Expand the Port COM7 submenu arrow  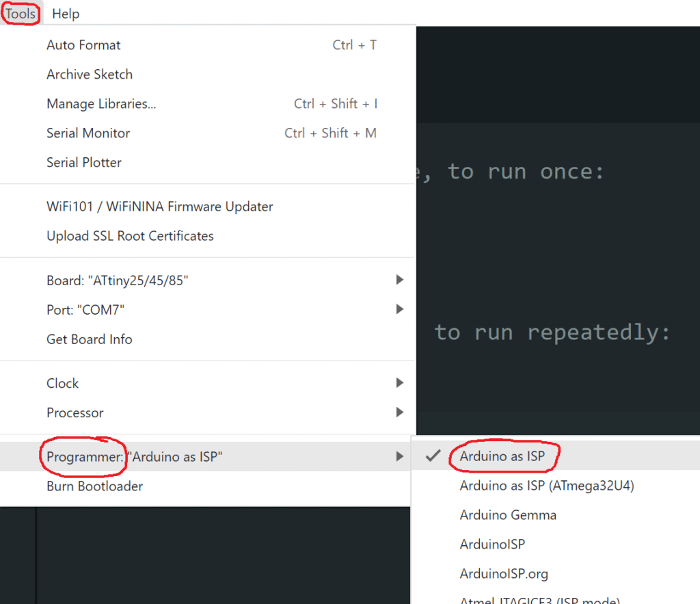[400, 310]
